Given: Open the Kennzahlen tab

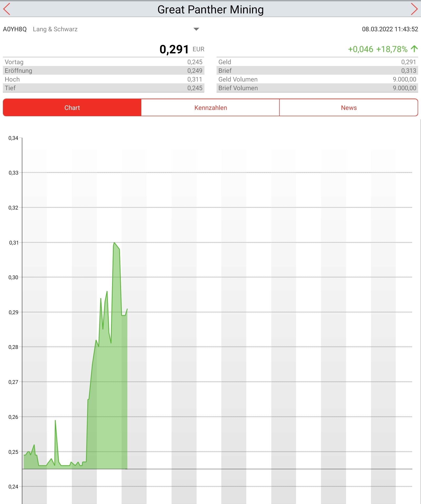Looking at the screenshot, I should pyautogui.click(x=210, y=108).
